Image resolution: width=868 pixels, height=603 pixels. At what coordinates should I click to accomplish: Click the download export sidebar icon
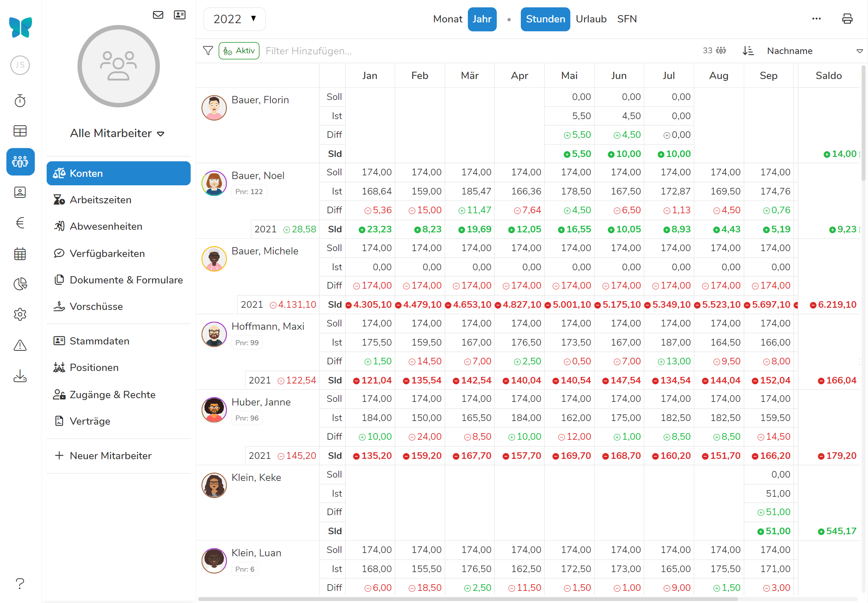pos(20,376)
